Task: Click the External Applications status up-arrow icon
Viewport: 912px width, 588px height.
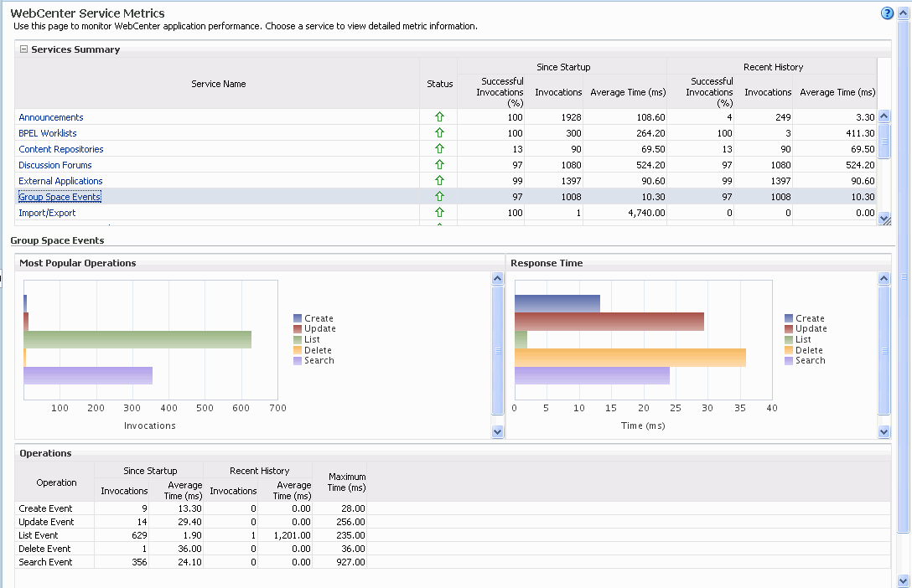Action: point(440,181)
